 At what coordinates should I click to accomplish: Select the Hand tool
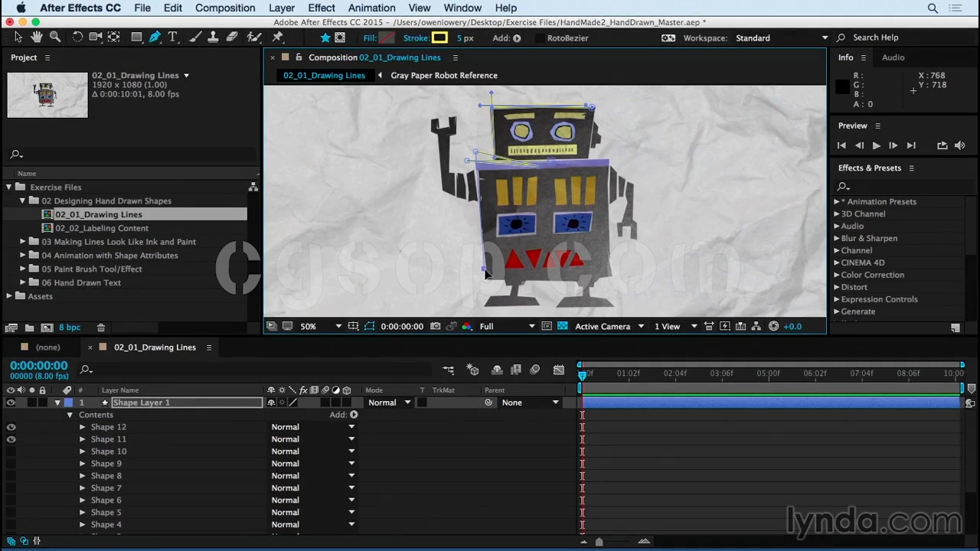(x=37, y=37)
